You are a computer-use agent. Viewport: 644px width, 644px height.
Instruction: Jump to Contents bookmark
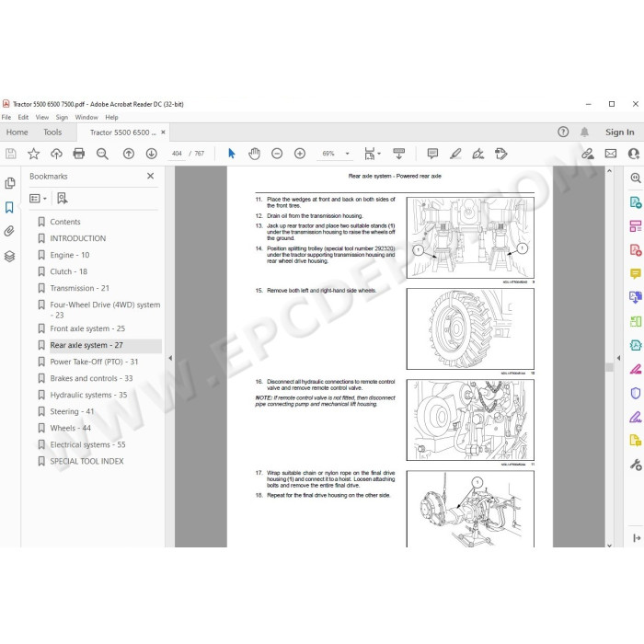pos(65,222)
